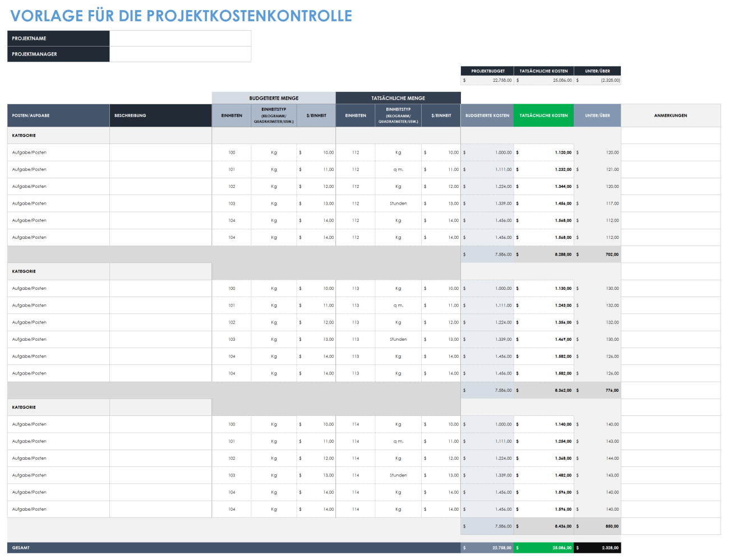
Task: Select the cell with value 1.130,00
Action: click(543, 289)
